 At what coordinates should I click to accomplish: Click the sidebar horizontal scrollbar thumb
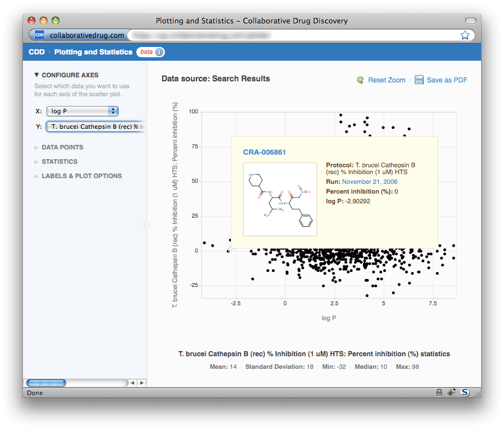pyautogui.click(x=46, y=383)
